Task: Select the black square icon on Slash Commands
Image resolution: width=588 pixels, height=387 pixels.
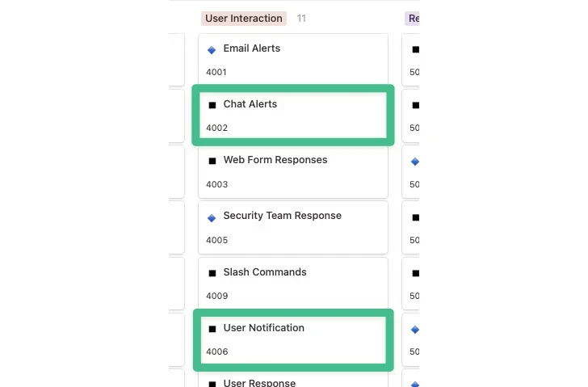Action: 212,273
